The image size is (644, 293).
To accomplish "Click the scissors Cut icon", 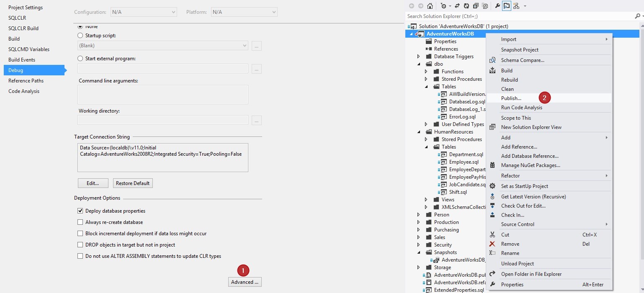I will 492,234.
